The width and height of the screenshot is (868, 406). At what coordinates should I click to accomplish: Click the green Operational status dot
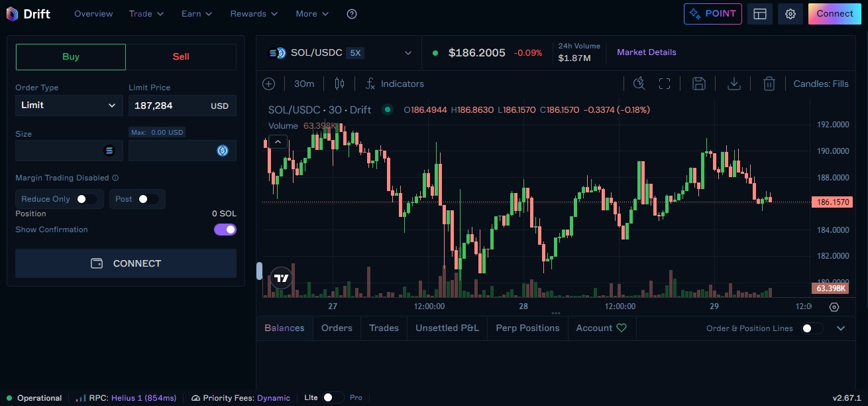pyautogui.click(x=9, y=398)
